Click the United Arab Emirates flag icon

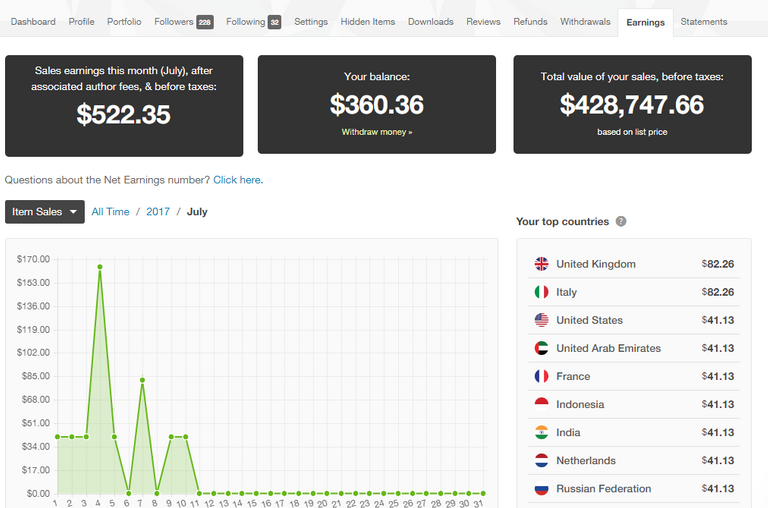point(541,348)
